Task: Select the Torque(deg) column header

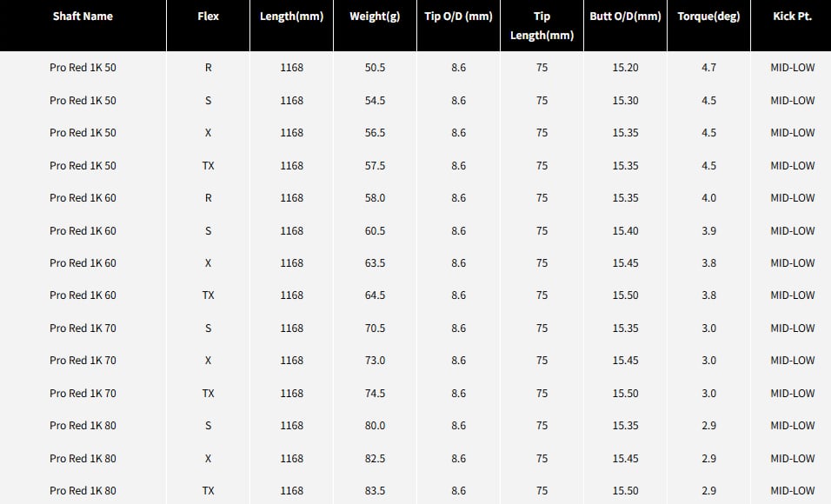Action: (708, 17)
